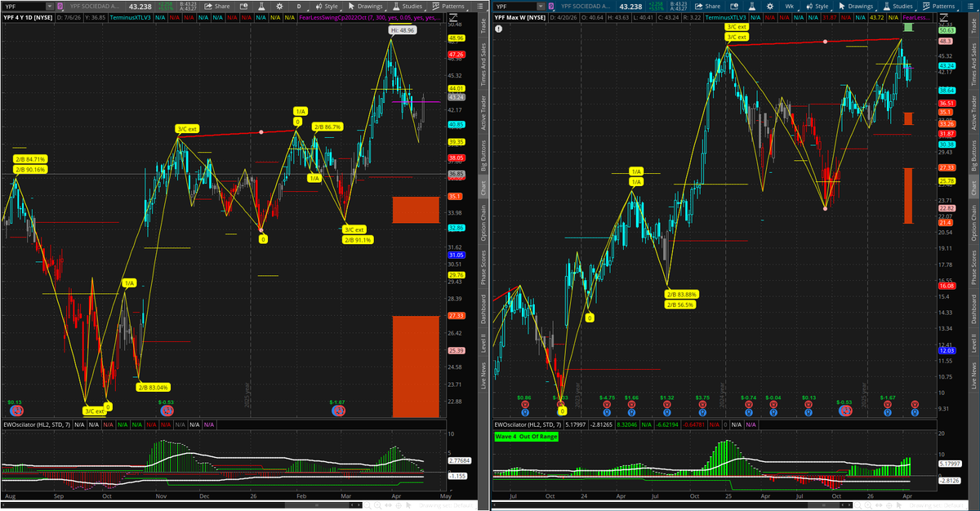Click earnings icon under $0.13 on left chart
This screenshot has width=980, height=511.
pos(16,410)
